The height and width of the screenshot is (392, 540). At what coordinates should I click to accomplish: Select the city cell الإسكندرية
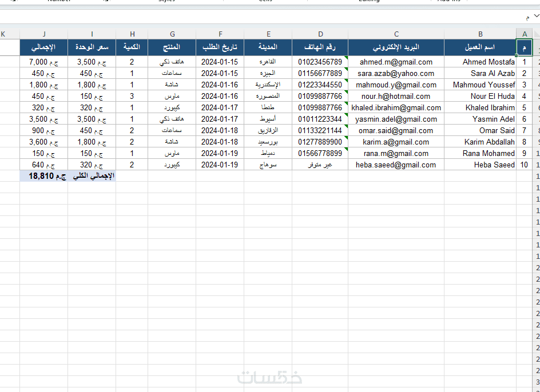click(268, 85)
